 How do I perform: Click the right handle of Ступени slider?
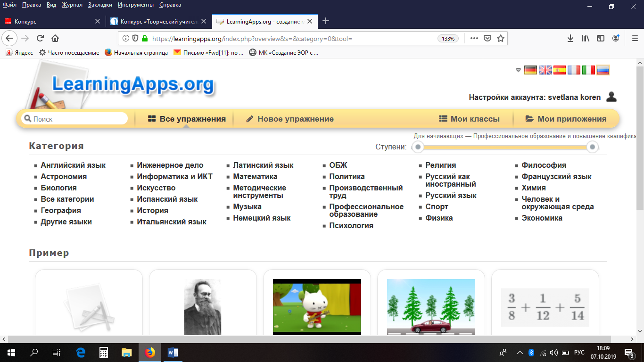point(593,148)
